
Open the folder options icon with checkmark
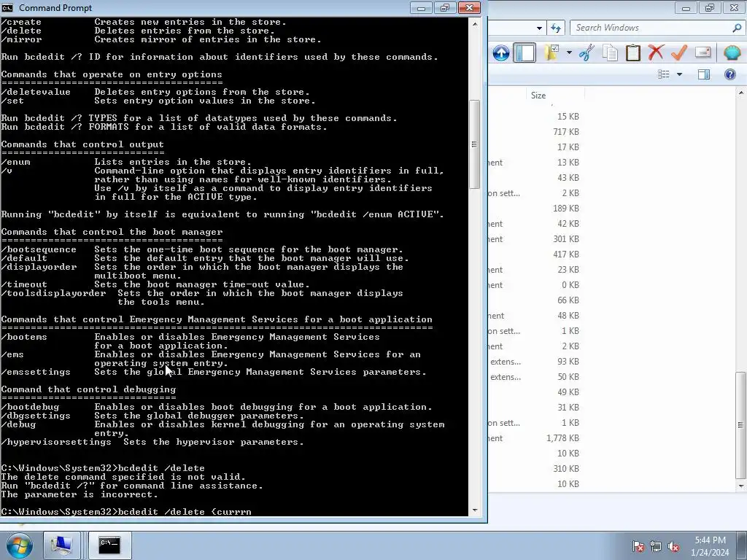click(551, 52)
